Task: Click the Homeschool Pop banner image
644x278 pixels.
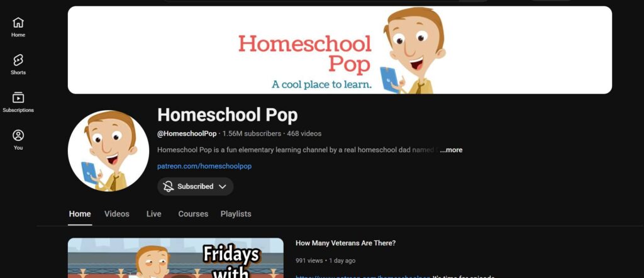Action: pyautogui.click(x=340, y=50)
